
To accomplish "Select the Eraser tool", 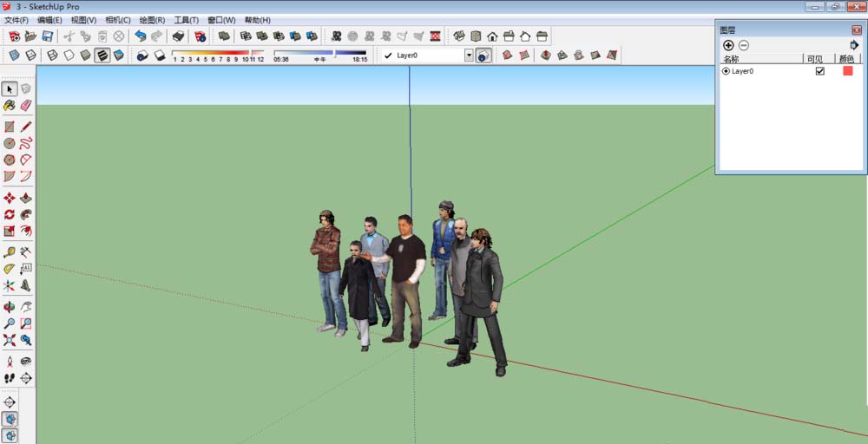I will (x=26, y=105).
